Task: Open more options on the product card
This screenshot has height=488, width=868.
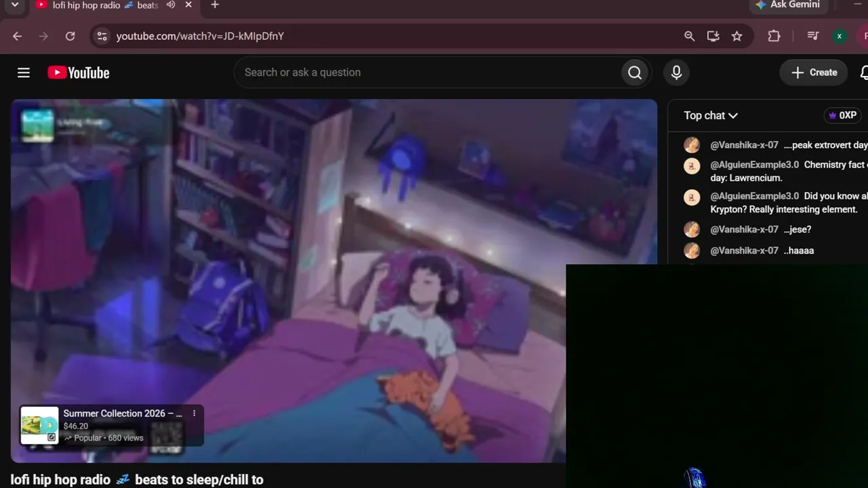Action: tap(194, 413)
